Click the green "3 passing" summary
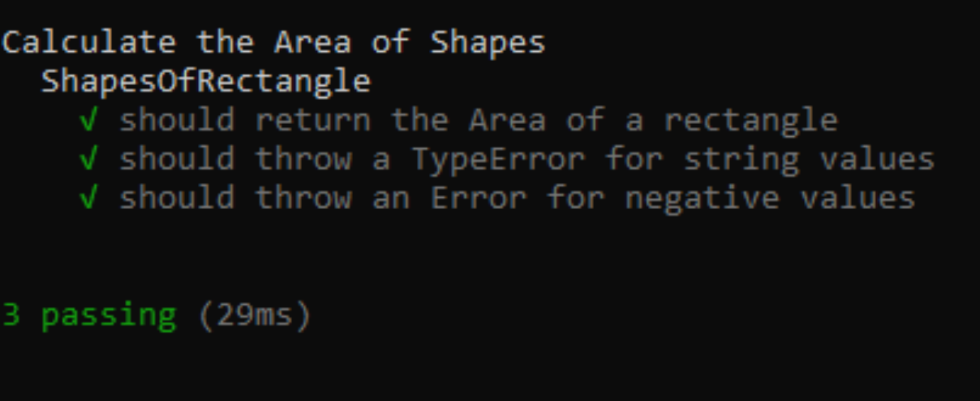This screenshot has width=980, height=401. click(x=89, y=315)
